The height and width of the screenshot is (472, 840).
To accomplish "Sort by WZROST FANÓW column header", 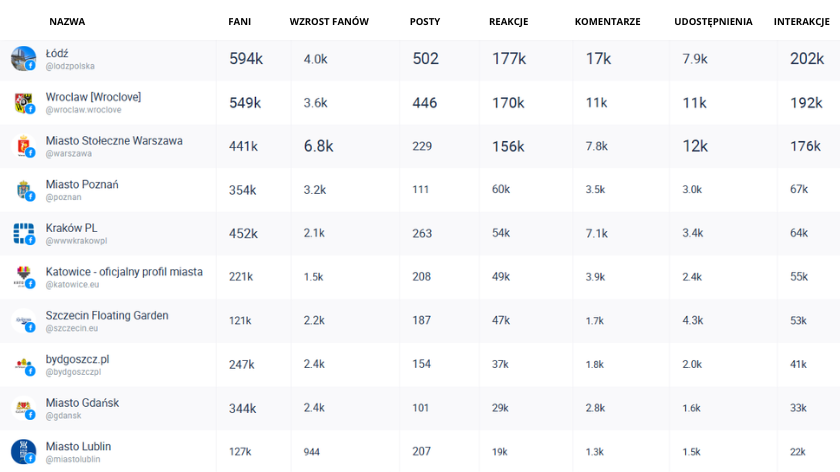I will (x=329, y=21).
